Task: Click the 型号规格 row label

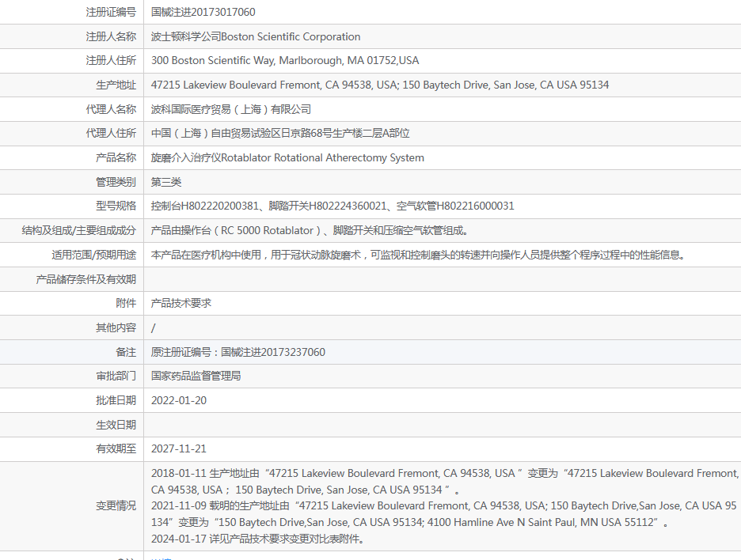Action: pos(116,206)
